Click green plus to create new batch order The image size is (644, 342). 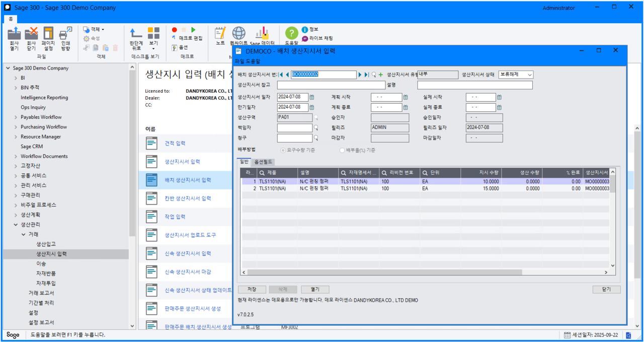tap(380, 75)
